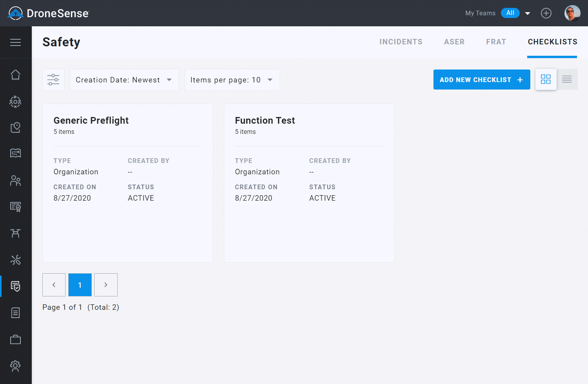588x384 pixels.
Task: Click the Safety page heading
Action: pos(61,42)
